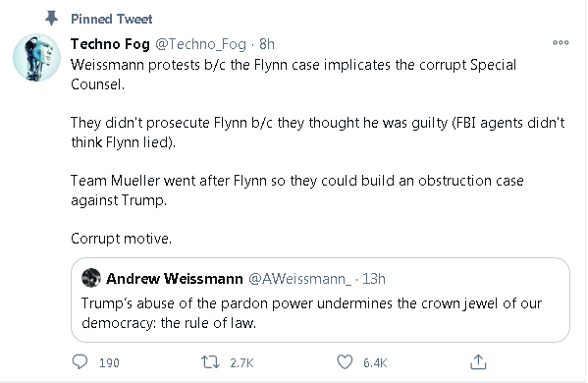
Task: Open tweet text starting 'Weissmann protests'
Action: (318, 151)
